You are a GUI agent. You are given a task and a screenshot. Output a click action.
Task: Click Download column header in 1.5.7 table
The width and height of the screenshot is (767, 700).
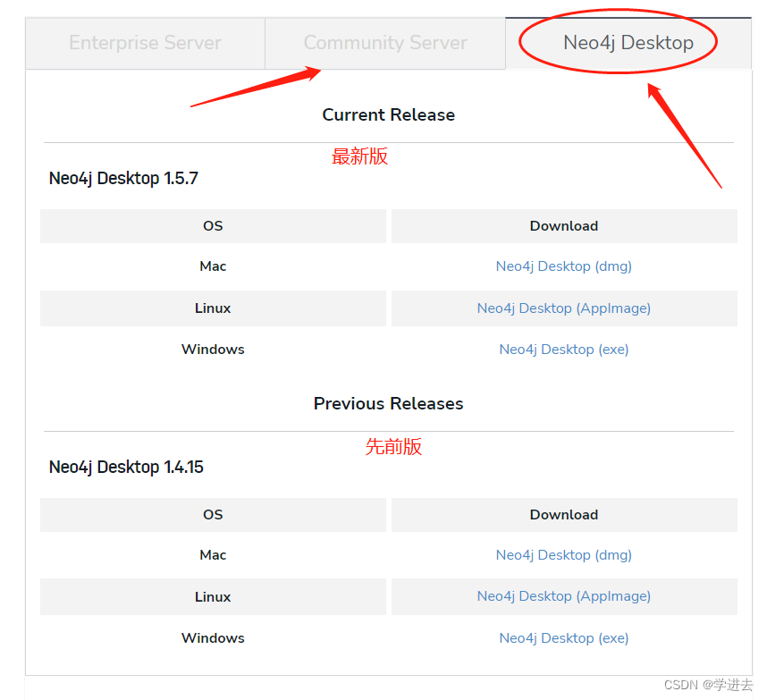tap(564, 226)
